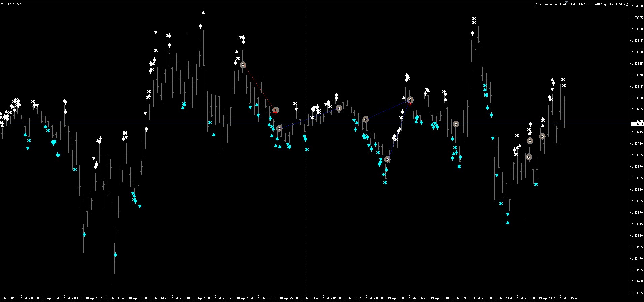Select the lowest trade circle near 19 Apr 05:00
This screenshot has height=302, width=644.
(x=387, y=159)
